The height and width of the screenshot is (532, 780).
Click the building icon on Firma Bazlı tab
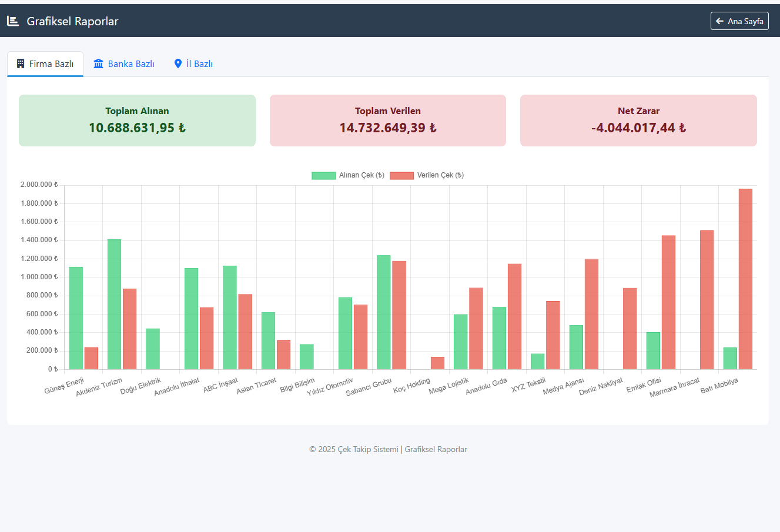tap(21, 63)
